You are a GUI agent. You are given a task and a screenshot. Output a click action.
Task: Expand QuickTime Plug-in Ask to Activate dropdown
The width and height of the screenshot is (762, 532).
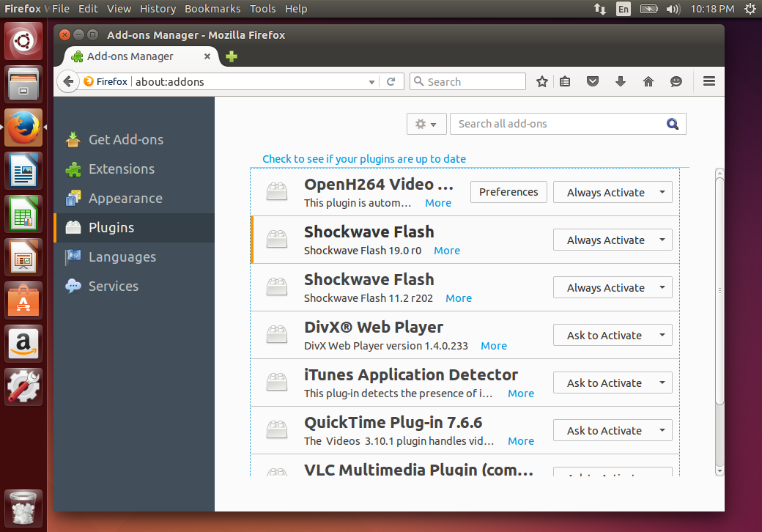tap(613, 430)
